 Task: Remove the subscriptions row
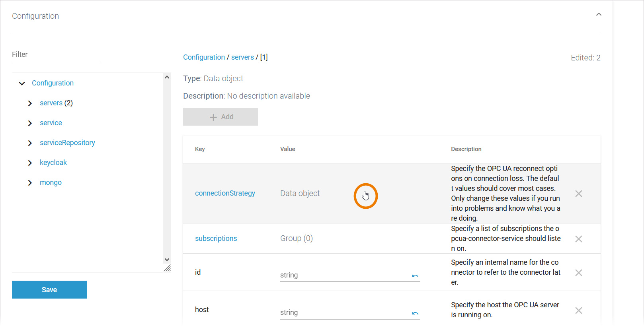579,239
